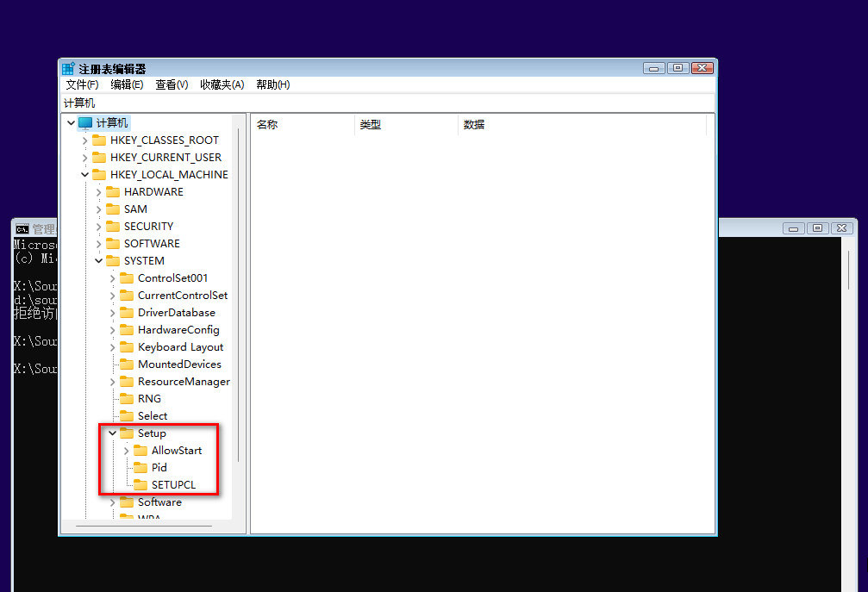Screen dimensions: 868x592
Task: Open the 编辑(E) menu
Action: [x=127, y=84]
